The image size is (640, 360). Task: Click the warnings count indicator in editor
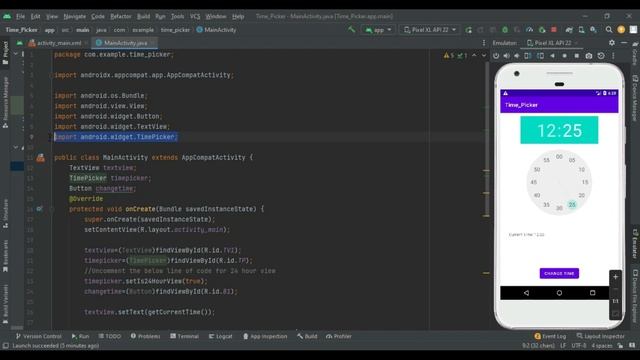(x=449, y=56)
